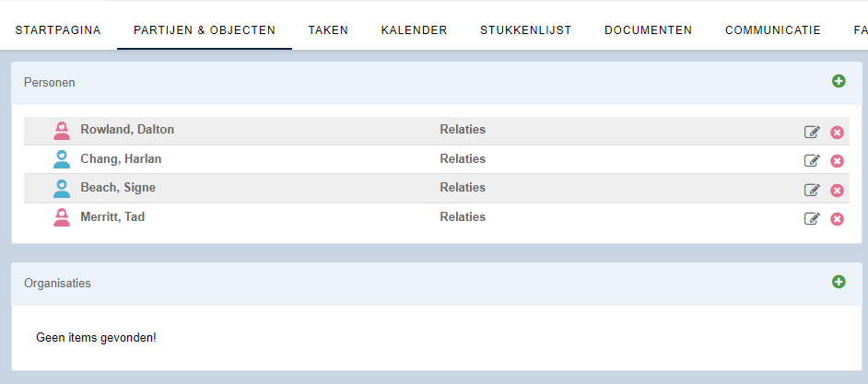Viewport: 868px width, 384px height.
Task: Remove Chang, Harlan from the list
Action: [837, 161]
